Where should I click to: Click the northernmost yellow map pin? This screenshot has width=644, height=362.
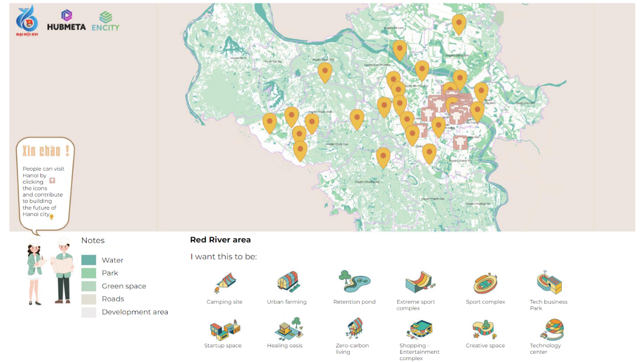(459, 23)
